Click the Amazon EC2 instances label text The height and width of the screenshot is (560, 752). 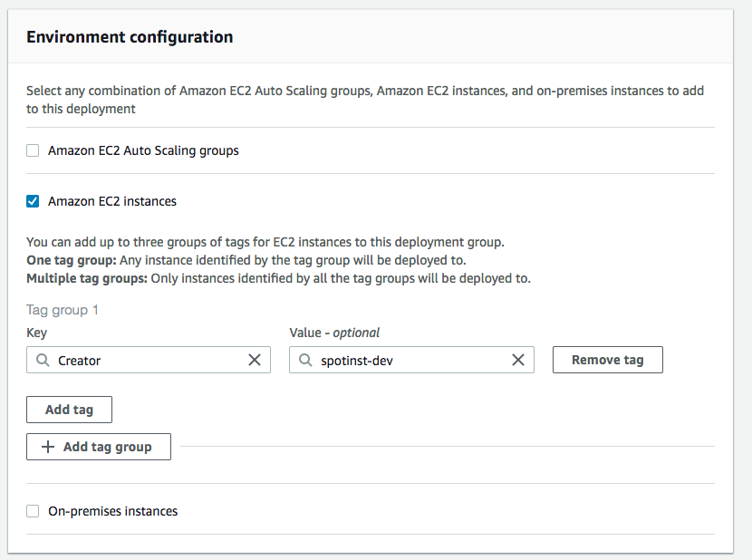[x=112, y=201]
